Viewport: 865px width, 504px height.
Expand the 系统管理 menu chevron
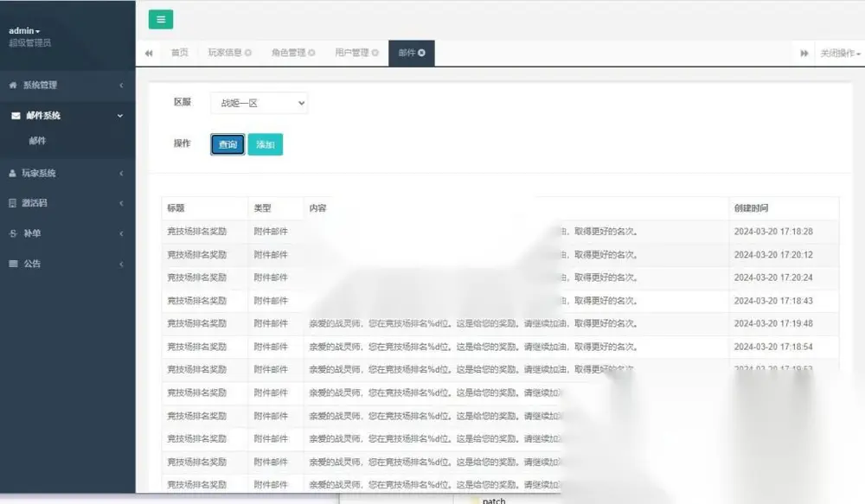point(121,85)
